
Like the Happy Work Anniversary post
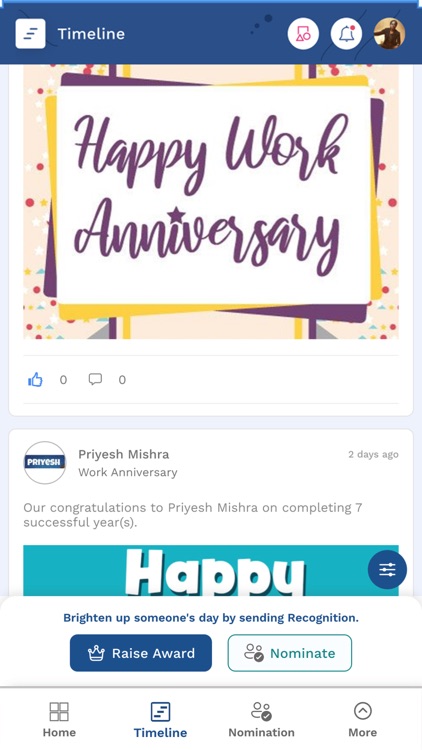[x=35, y=380]
